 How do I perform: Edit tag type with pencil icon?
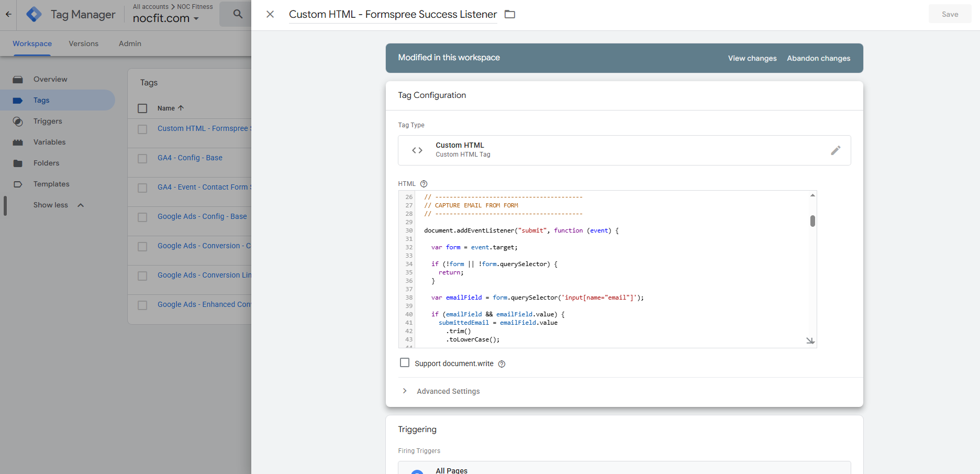[836, 150]
